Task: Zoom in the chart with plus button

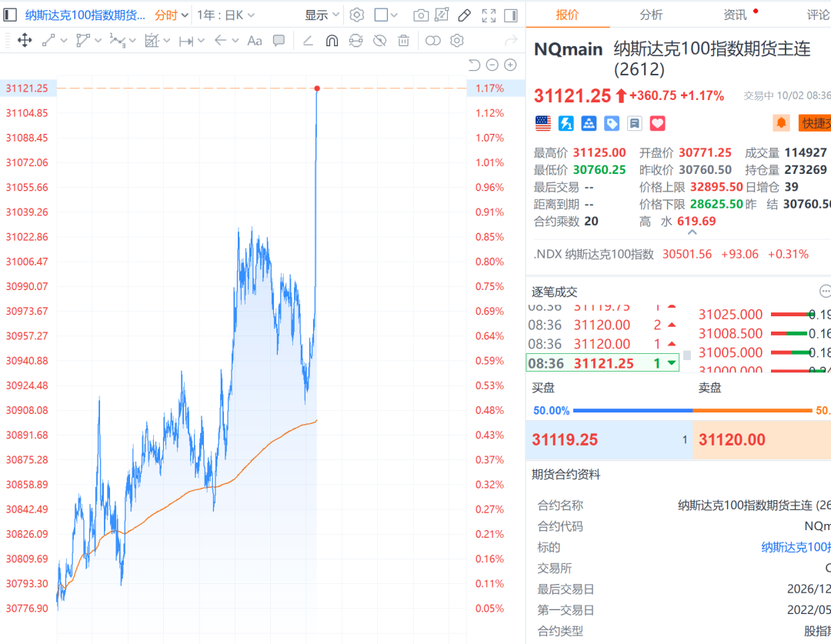Action: click(x=510, y=65)
